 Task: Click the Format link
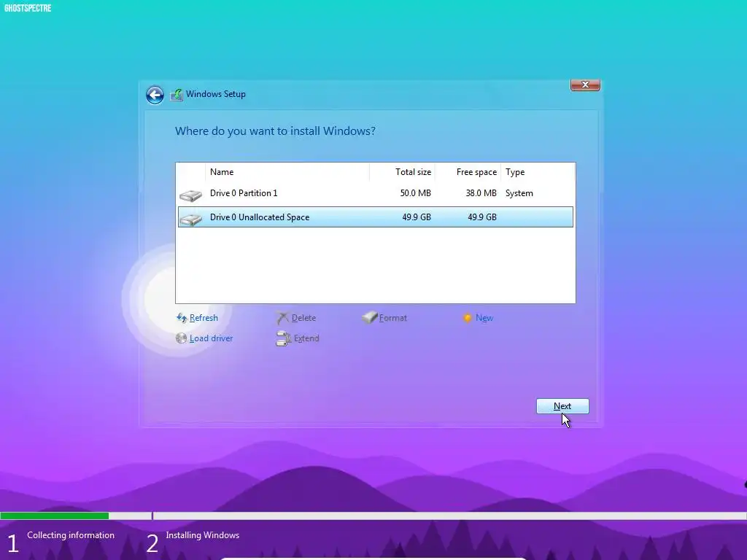pos(393,318)
